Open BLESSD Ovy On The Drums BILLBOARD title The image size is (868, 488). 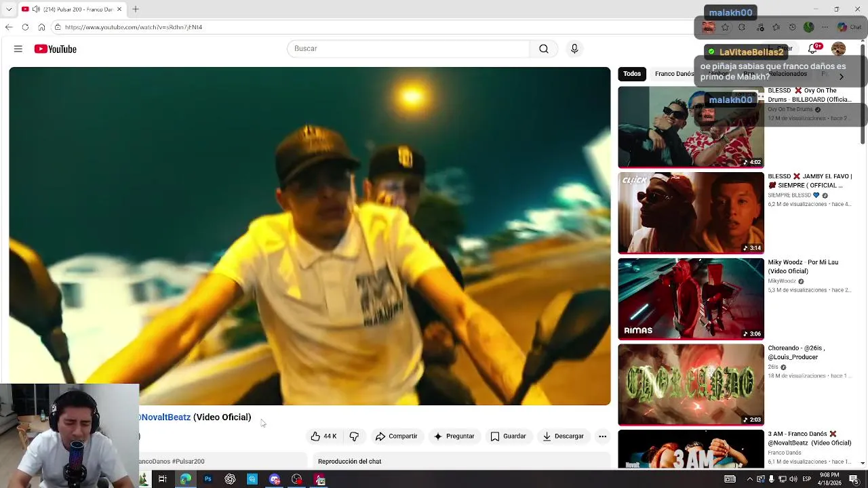810,95
